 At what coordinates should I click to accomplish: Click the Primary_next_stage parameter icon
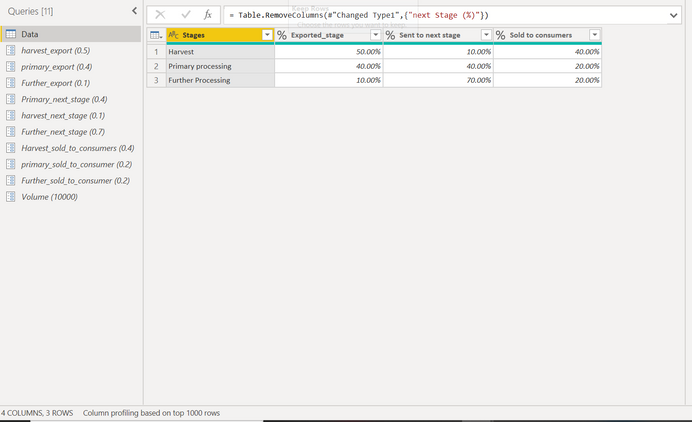coord(11,99)
